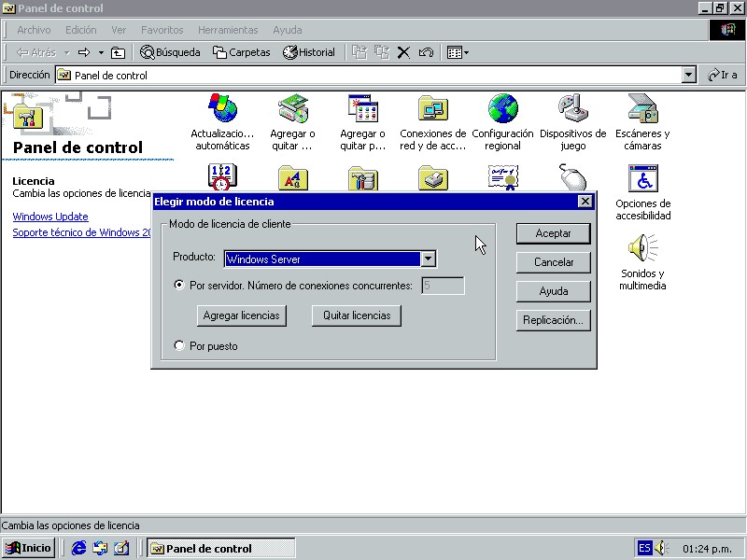747x560 pixels.
Task: Show Carpetas folder pane
Action: [242, 52]
